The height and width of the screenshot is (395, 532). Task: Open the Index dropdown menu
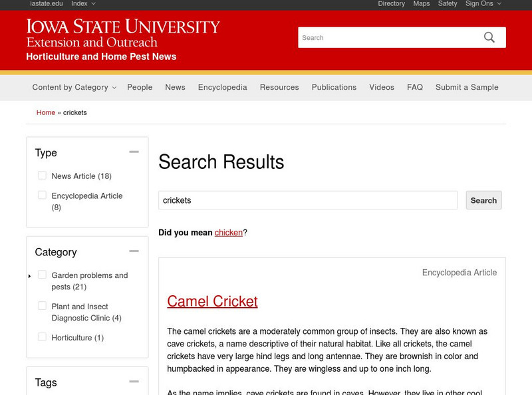pos(81,3)
